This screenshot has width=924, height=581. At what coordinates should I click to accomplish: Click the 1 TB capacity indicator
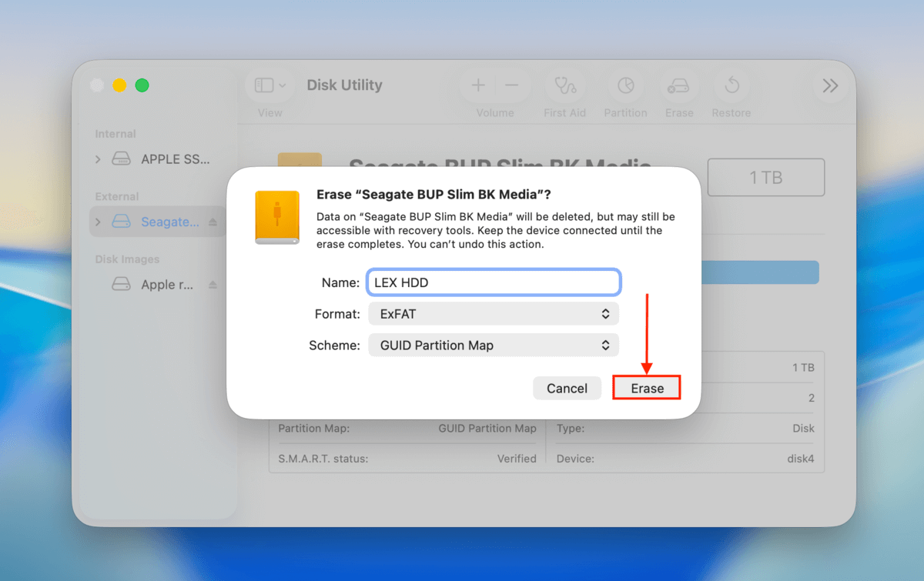[765, 177]
